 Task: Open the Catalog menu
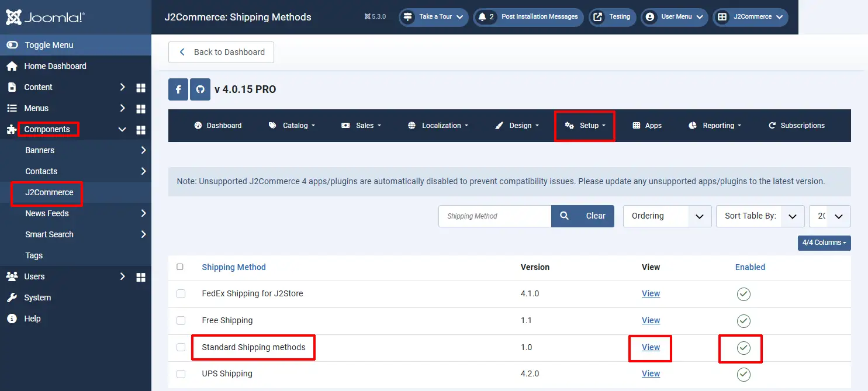[x=292, y=126]
